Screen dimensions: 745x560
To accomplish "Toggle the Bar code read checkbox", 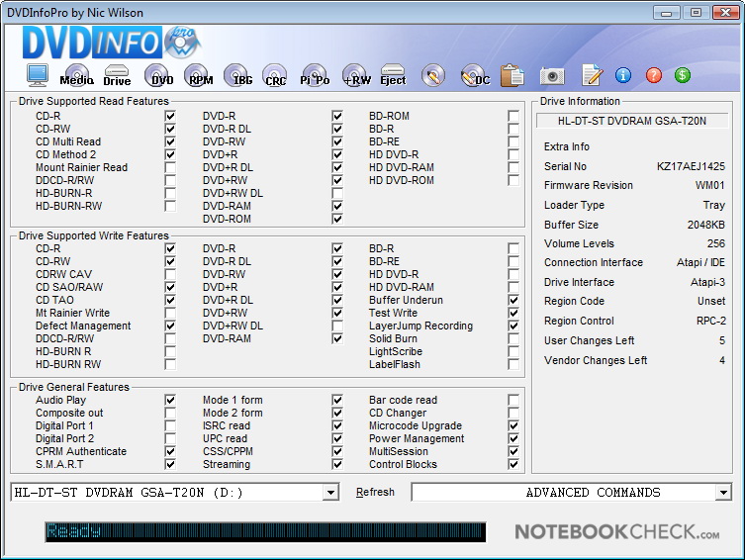I will click(513, 400).
